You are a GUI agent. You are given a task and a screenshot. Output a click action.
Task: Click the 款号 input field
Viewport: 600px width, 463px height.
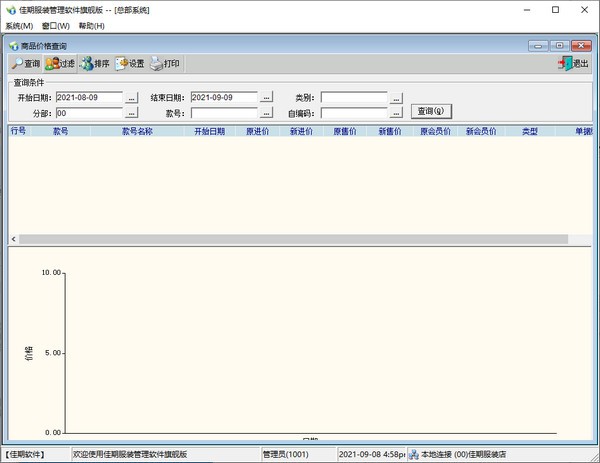[224, 113]
